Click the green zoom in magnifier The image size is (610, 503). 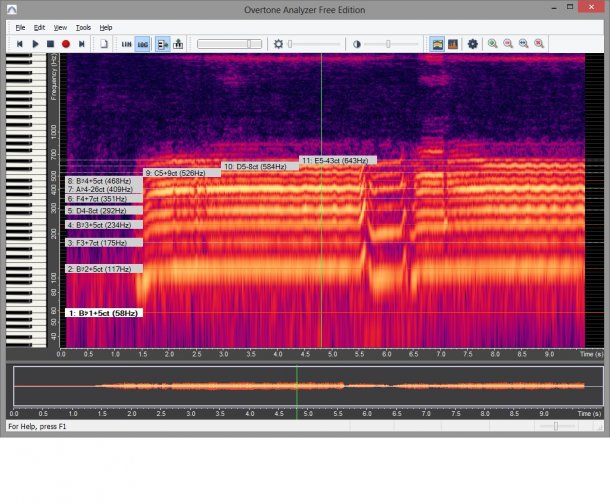(492, 44)
